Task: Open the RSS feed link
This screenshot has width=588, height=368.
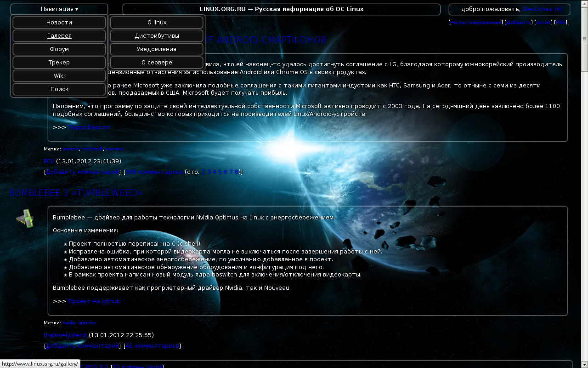Action: (x=561, y=23)
